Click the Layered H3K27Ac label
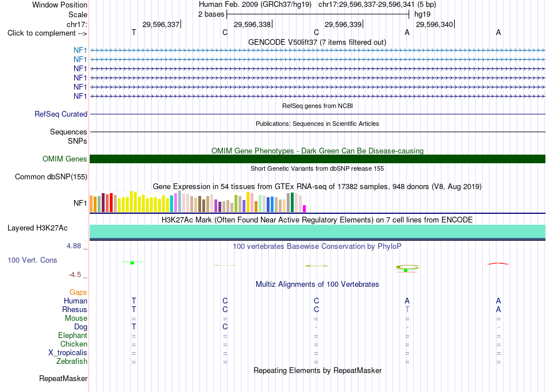This screenshot has width=546, height=392. [37, 228]
